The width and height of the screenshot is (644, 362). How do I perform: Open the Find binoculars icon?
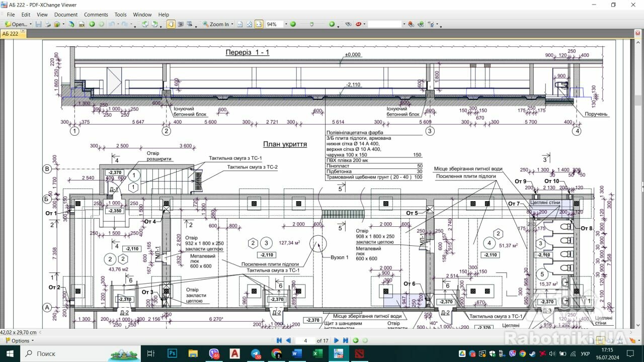pyautogui.click(x=348, y=24)
